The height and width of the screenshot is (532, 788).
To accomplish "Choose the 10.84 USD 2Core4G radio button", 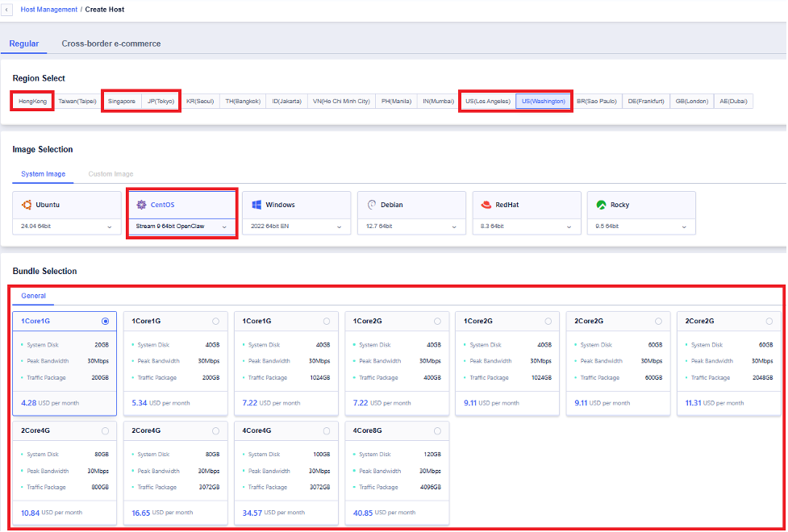I will 105,430.
